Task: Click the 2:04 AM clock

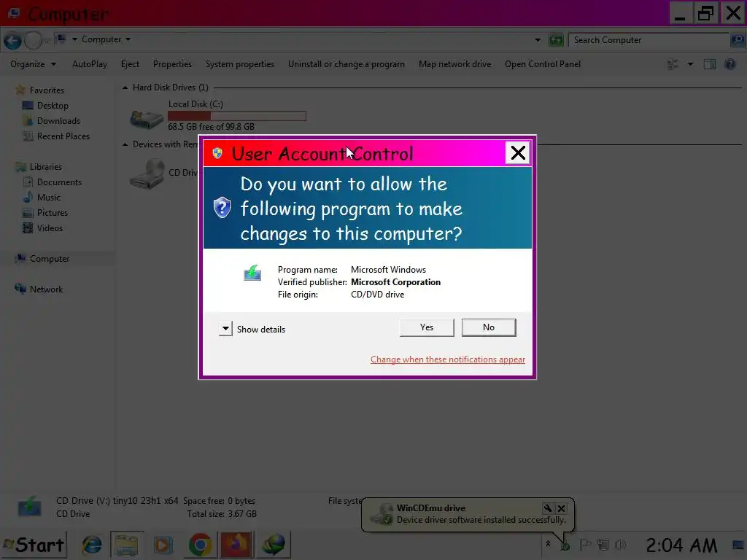Action: click(681, 545)
